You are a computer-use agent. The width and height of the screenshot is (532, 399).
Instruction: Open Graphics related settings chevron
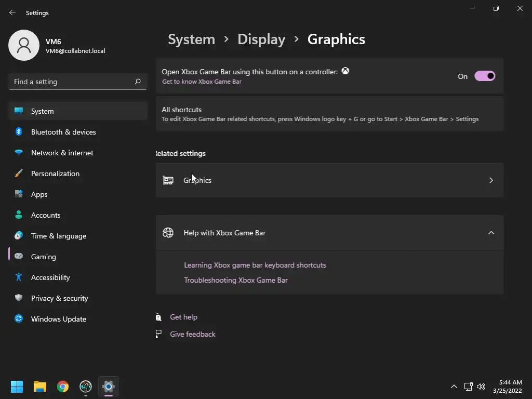(x=491, y=180)
